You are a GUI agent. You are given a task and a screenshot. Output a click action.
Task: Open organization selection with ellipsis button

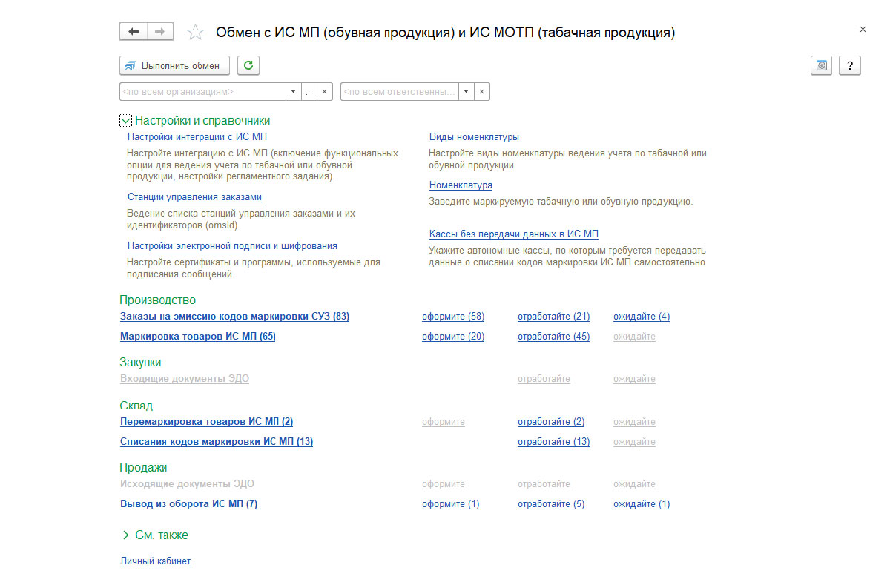click(309, 92)
